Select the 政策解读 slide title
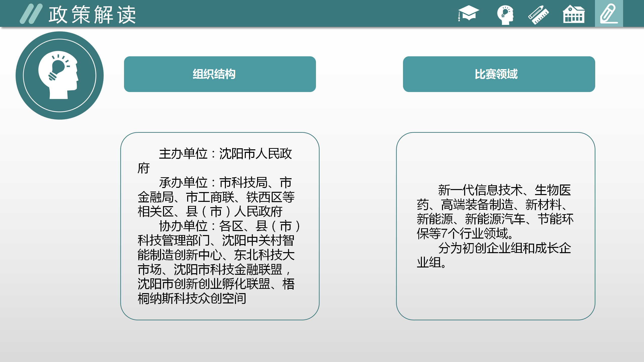 point(92,15)
